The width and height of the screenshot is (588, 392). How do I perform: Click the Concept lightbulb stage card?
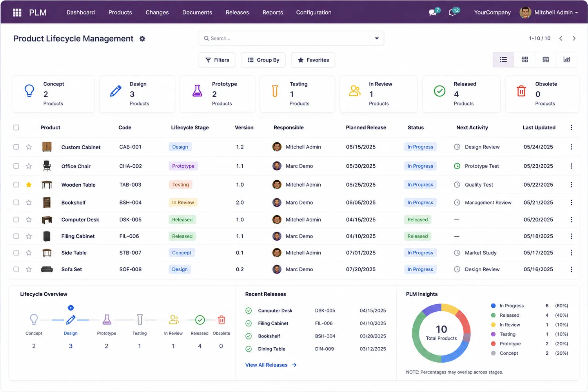click(x=54, y=94)
